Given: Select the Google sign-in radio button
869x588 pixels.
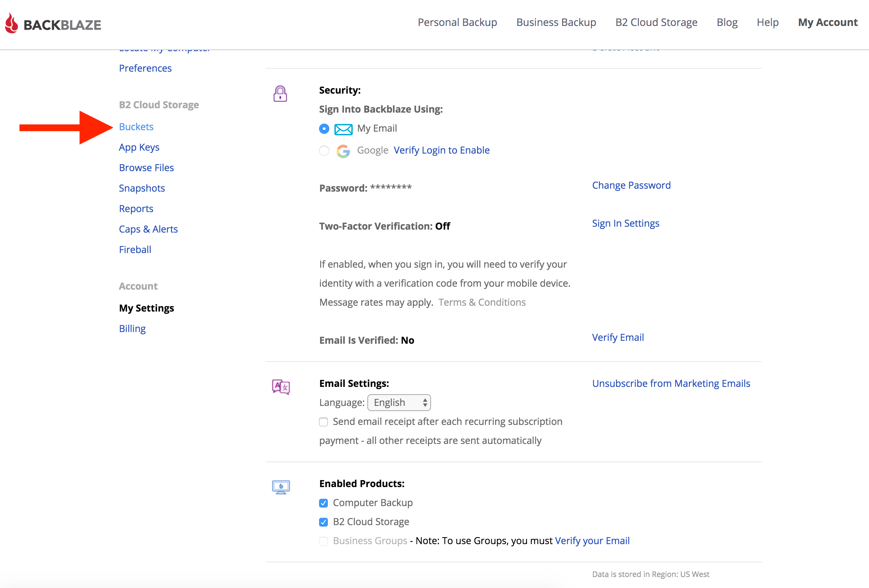Looking at the screenshot, I should click(x=324, y=151).
